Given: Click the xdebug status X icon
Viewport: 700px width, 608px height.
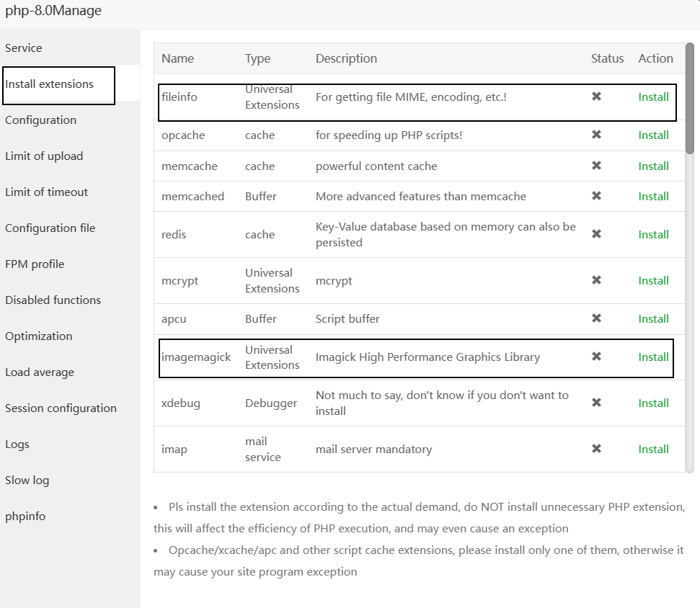Looking at the screenshot, I should click(596, 403).
